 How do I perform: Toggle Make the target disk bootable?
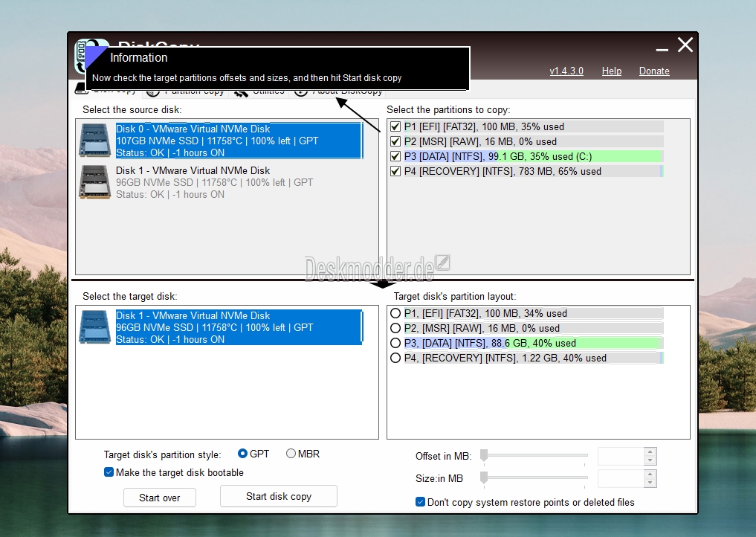[x=109, y=472]
